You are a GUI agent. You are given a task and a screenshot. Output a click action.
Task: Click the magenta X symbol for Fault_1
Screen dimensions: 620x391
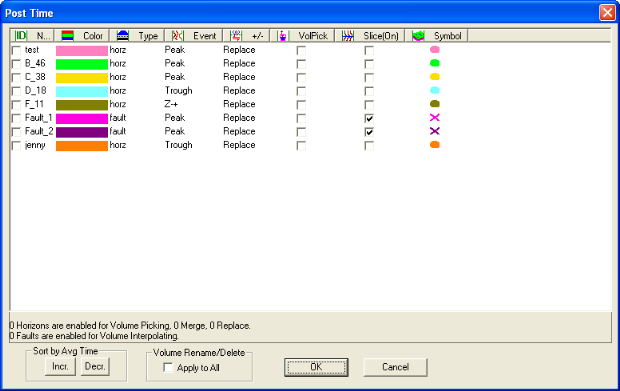click(435, 117)
